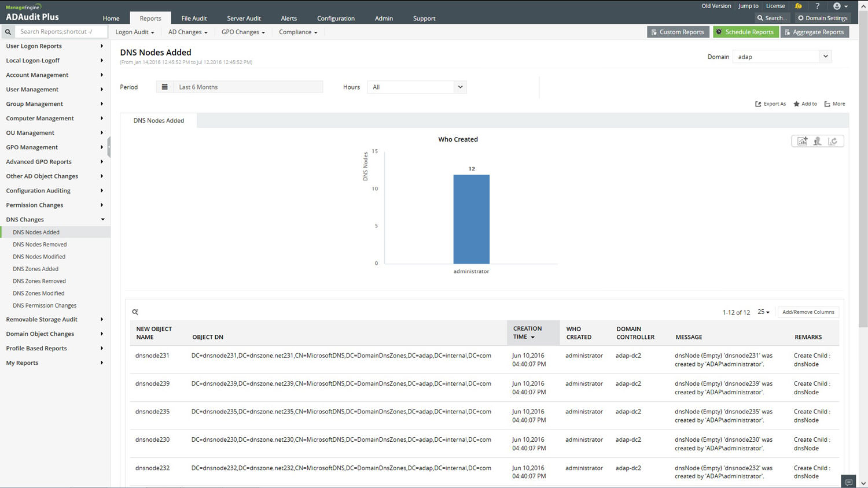This screenshot has height=488, width=868.
Task: Click the Schedule Reports button
Action: [x=745, y=32]
